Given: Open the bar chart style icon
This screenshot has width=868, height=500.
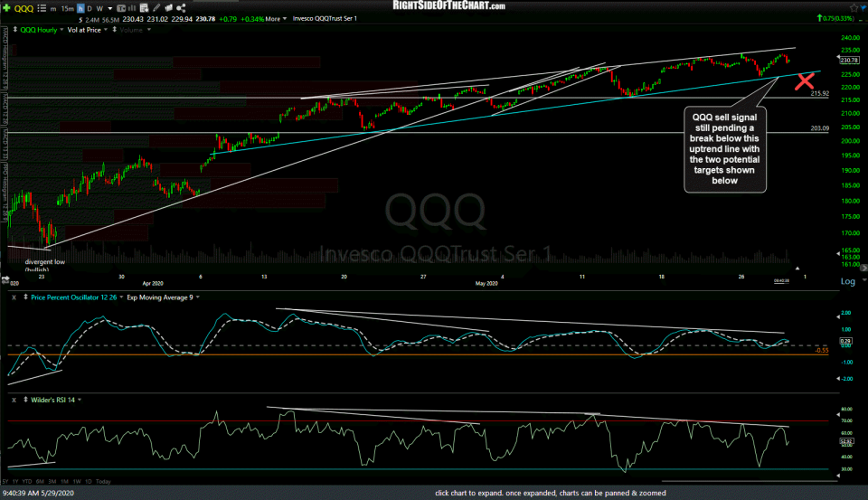Looking at the screenshot, I should click(133, 8).
